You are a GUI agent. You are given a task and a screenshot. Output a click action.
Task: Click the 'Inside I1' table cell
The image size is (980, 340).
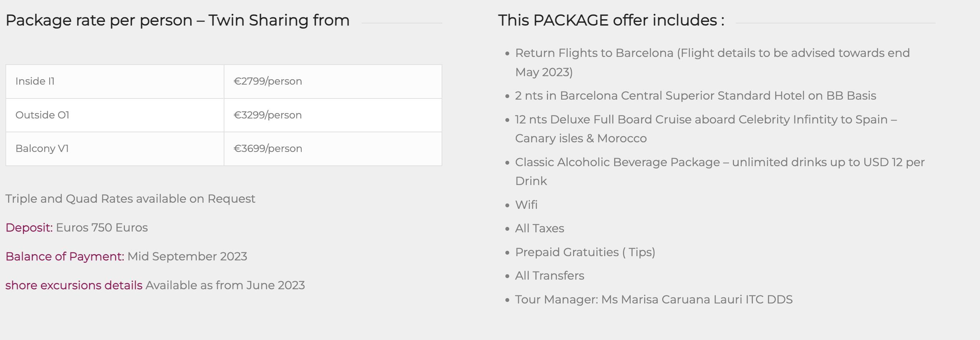pyautogui.click(x=115, y=82)
